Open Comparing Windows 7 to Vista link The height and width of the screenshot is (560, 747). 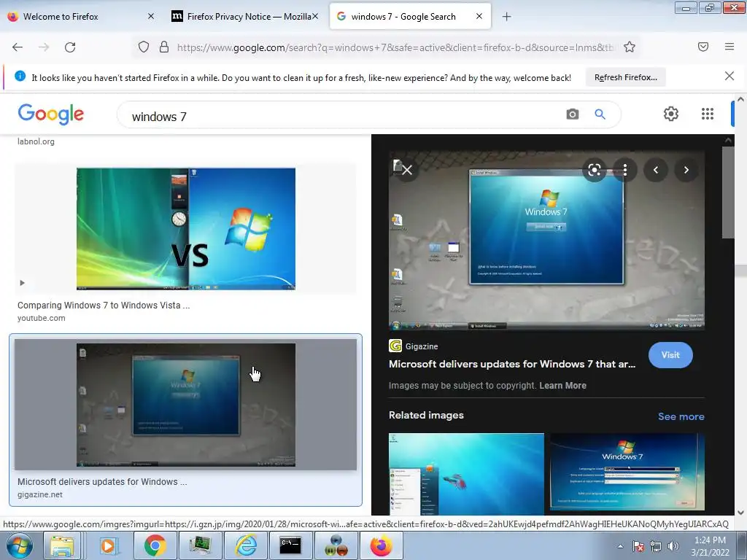(x=104, y=306)
